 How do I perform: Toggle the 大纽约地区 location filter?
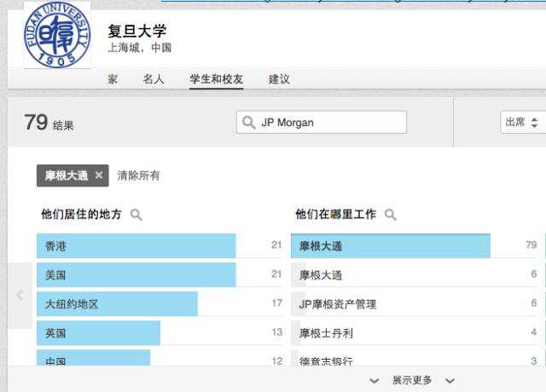160,304
